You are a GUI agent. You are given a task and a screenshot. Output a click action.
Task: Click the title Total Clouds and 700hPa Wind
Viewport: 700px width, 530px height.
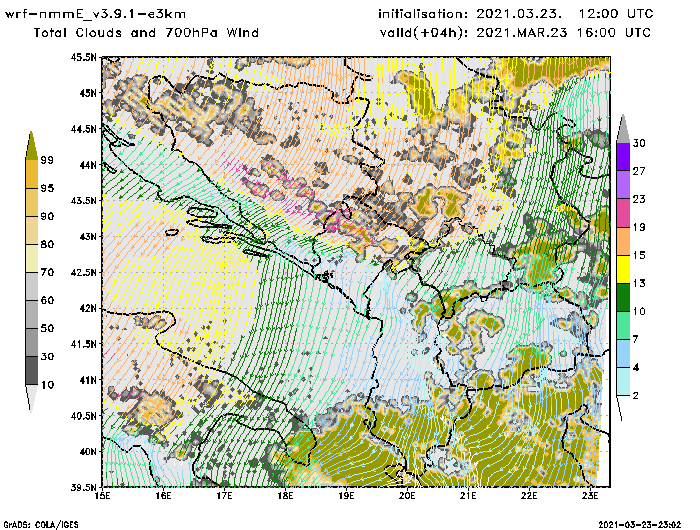[146, 33]
